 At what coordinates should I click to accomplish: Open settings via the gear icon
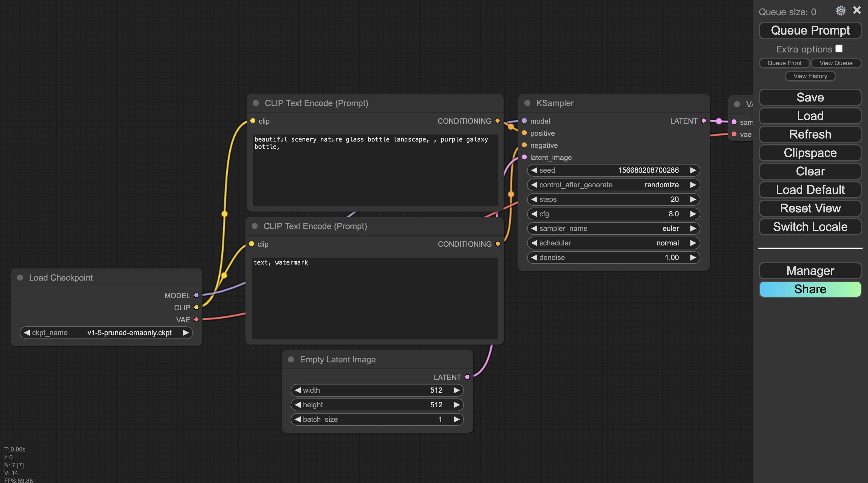click(x=840, y=11)
